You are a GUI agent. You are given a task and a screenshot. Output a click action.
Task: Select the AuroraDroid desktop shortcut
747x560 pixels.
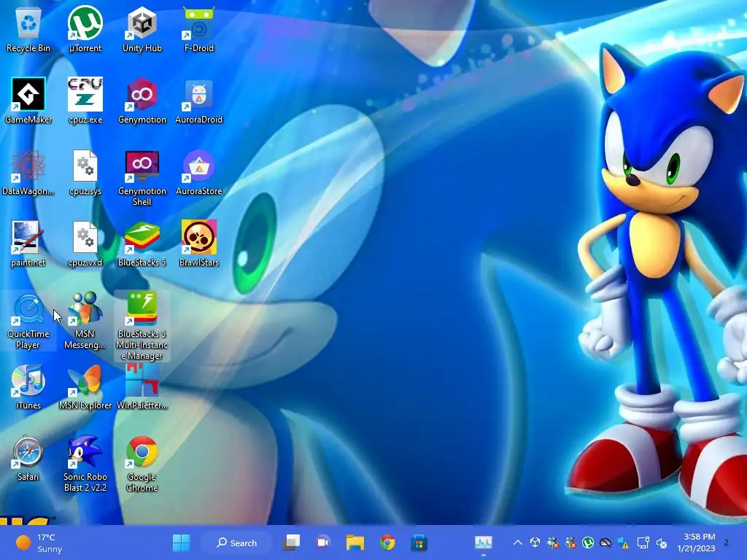[199, 101]
